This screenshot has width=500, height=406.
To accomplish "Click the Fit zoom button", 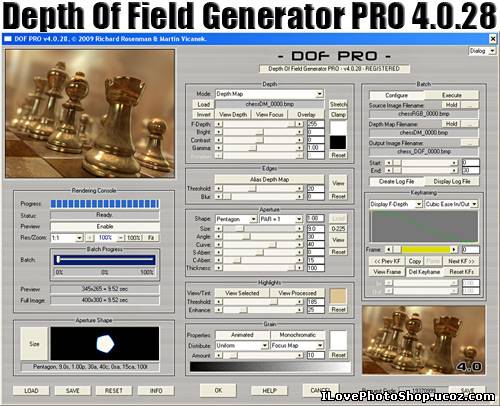I will [x=151, y=238].
